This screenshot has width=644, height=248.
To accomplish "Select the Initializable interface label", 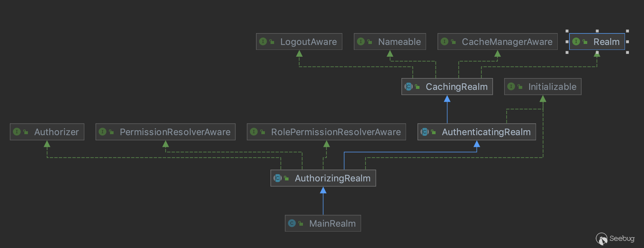I will 552,87.
